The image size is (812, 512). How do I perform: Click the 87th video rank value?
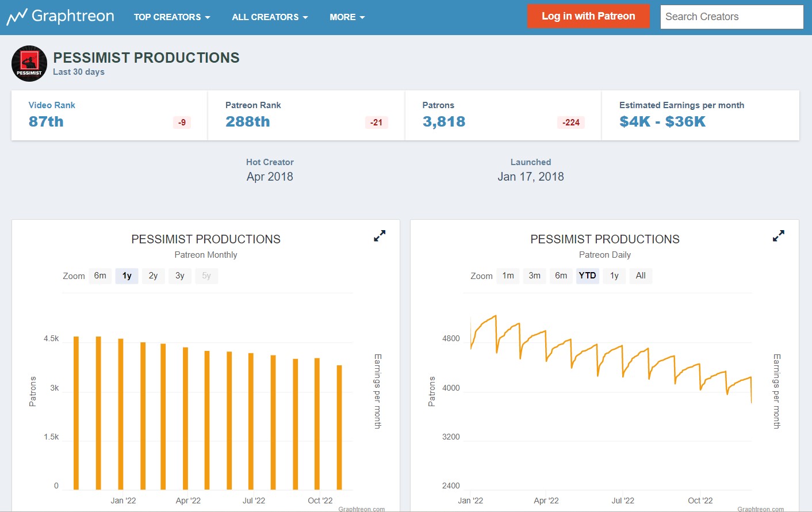(46, 121)
